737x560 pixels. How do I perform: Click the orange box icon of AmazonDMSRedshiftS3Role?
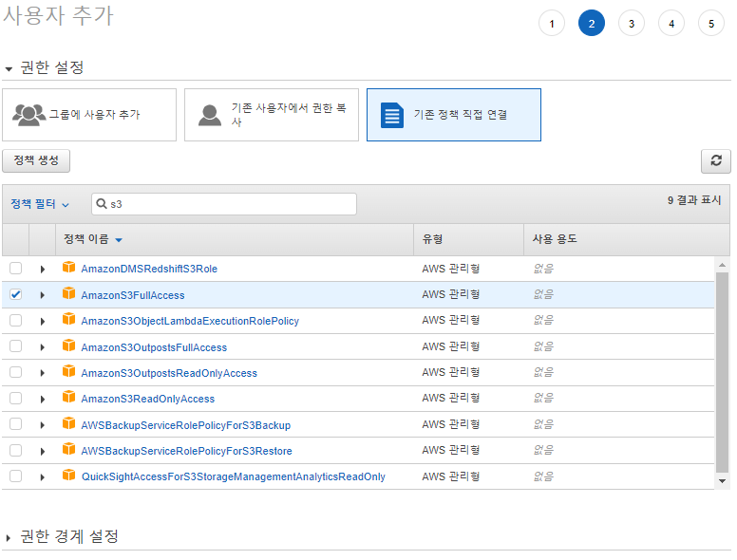pos(69,268)
